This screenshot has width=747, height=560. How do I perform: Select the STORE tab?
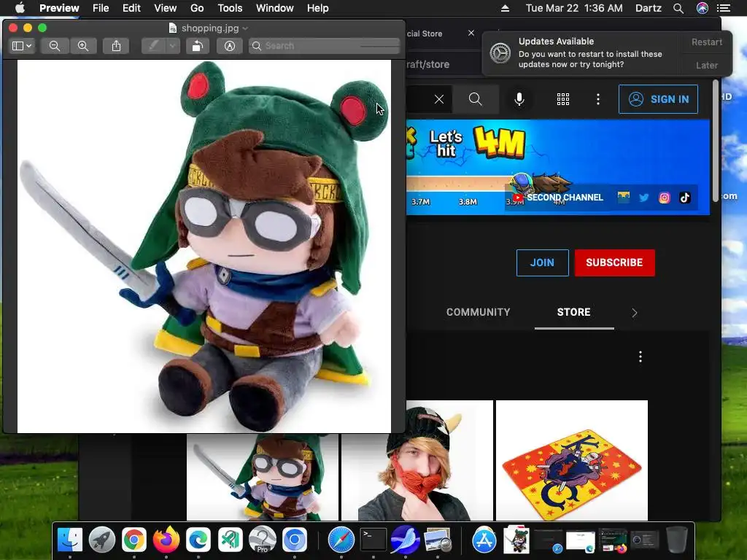[x=574, y=312]
